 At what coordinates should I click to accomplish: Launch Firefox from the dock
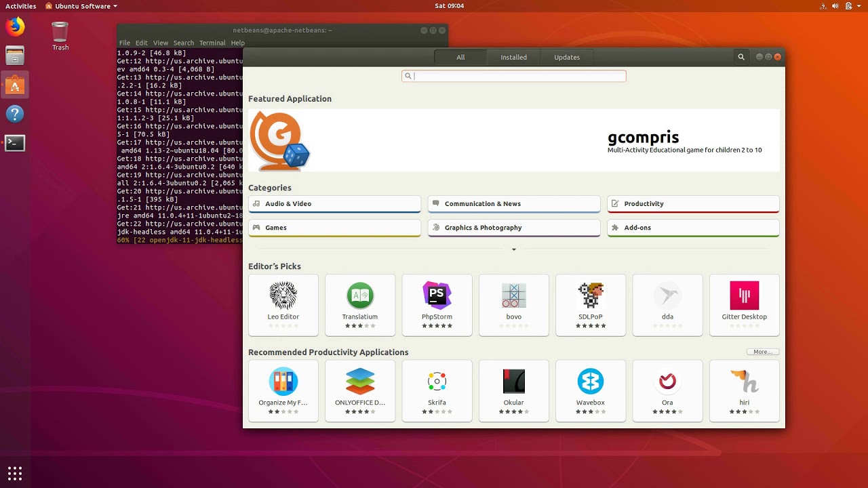[x=15, y=27]
